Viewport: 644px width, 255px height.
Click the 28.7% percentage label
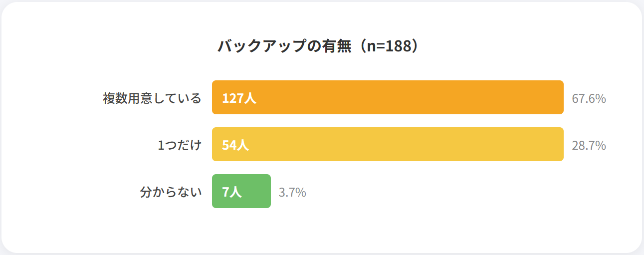point(589,146)
